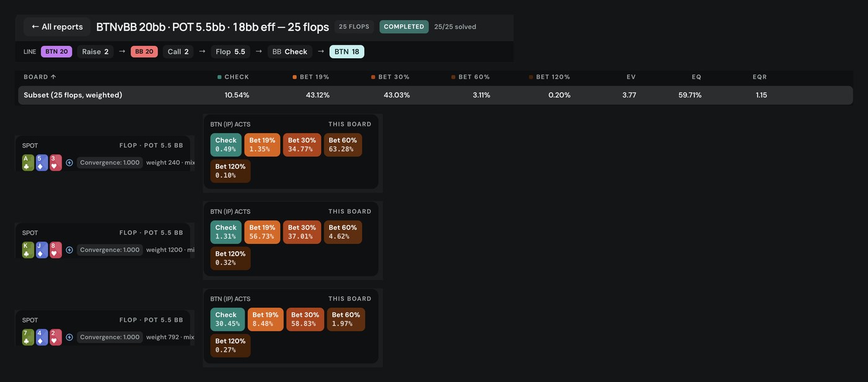Select the Subset (25 flops, weighted) row
868x382 pixels.
click(x=435, y=95)
